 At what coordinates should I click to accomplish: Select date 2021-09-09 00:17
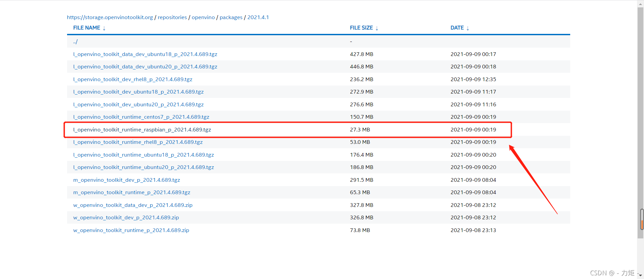click(x=473, y=54)
